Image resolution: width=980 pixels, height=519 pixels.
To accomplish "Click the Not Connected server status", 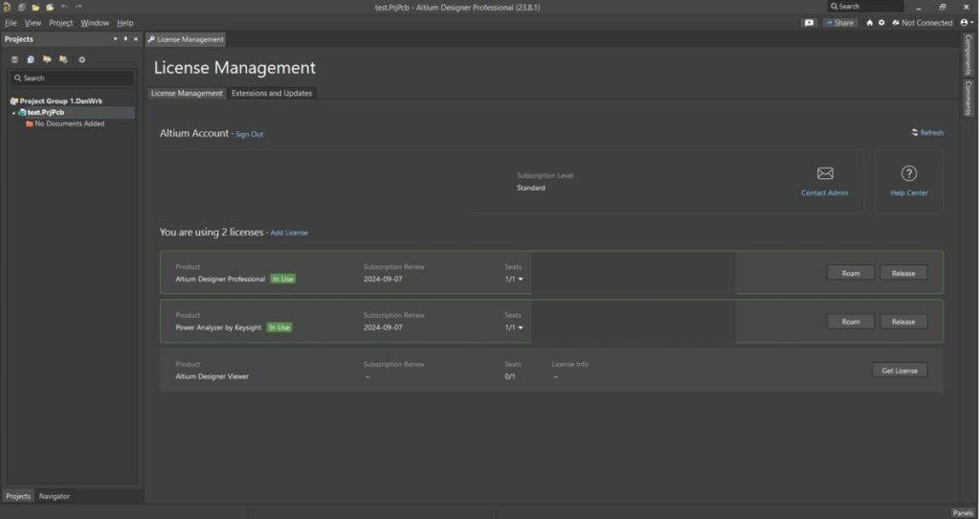I will 922,23.
